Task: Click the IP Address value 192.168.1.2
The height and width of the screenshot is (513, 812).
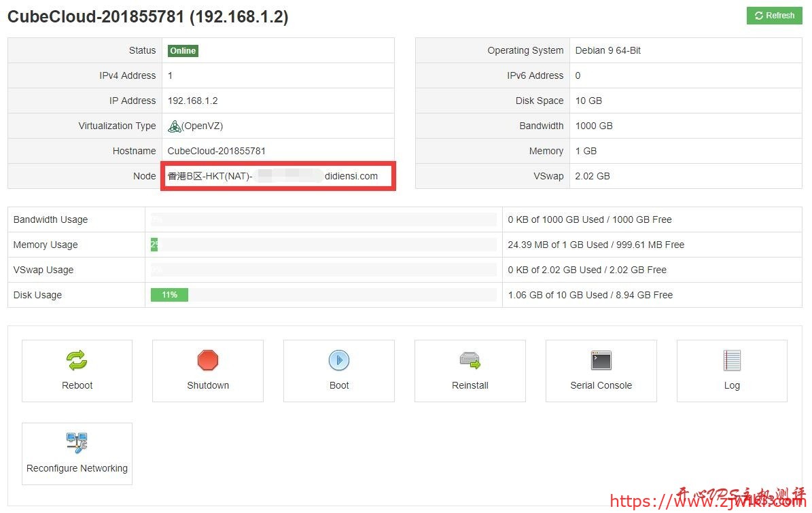Action: pos(192,101)
